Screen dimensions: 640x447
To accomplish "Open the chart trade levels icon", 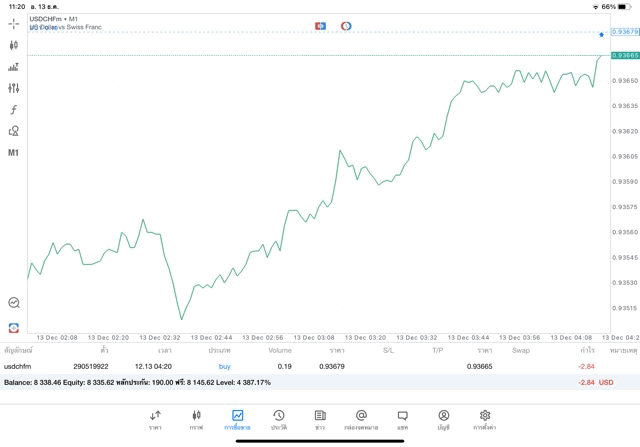I will click(13, 67).
